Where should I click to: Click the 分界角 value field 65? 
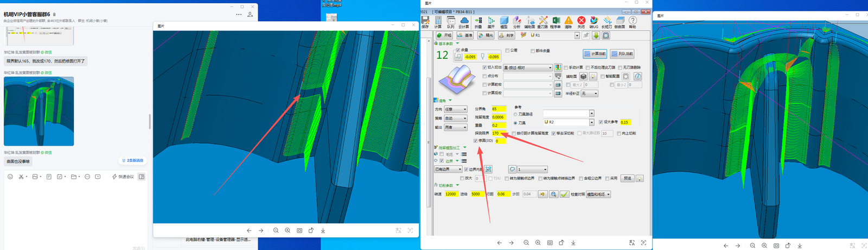tap(499, 109)
